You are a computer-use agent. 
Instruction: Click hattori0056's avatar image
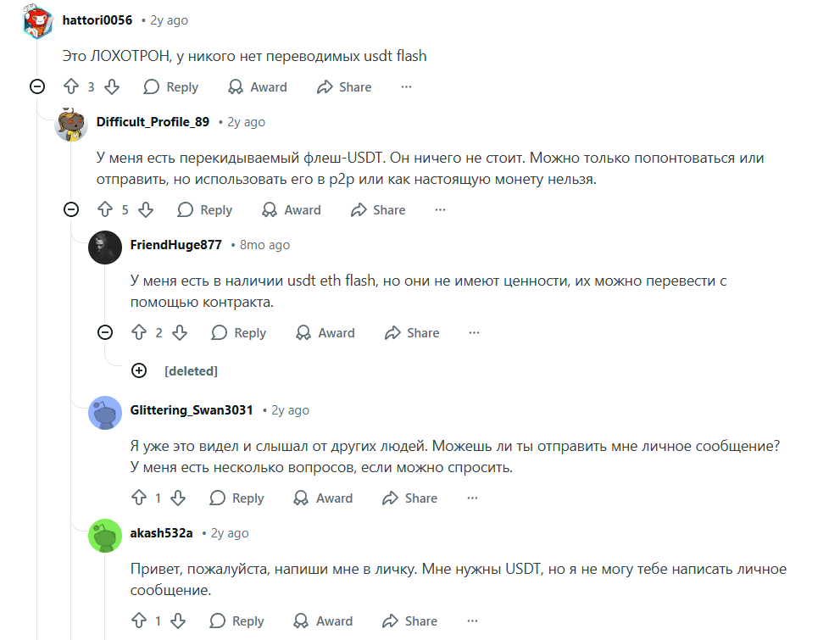(38, 21)
